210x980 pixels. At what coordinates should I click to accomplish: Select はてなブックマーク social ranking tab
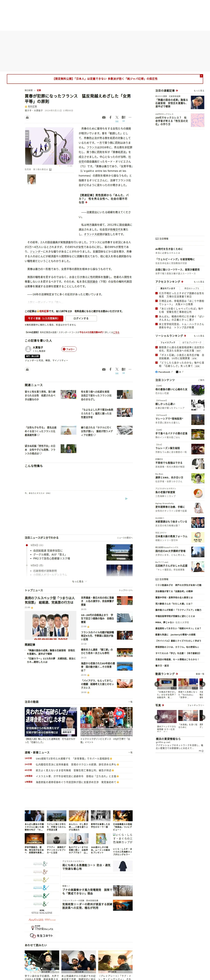pos(192,342)
